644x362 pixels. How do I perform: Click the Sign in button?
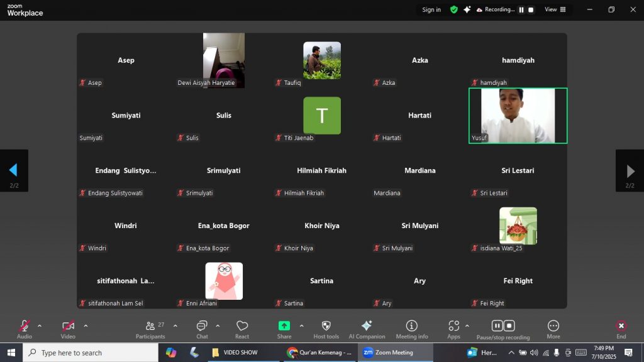click(x=431, y=9)
